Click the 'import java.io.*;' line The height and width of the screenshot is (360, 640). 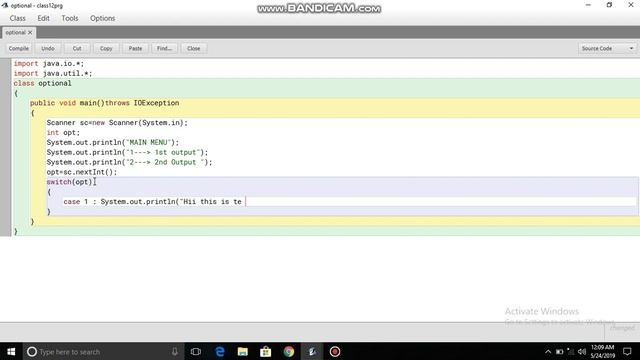(49, 64)
